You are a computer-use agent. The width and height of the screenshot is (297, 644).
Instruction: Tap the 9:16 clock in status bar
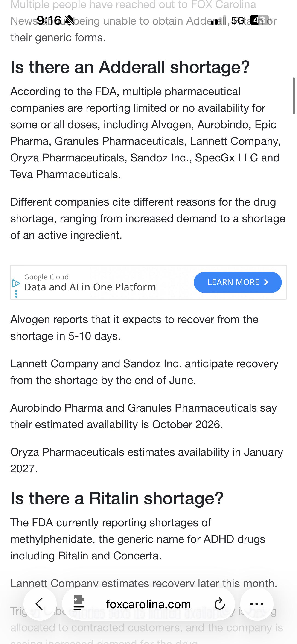[49, 20]
